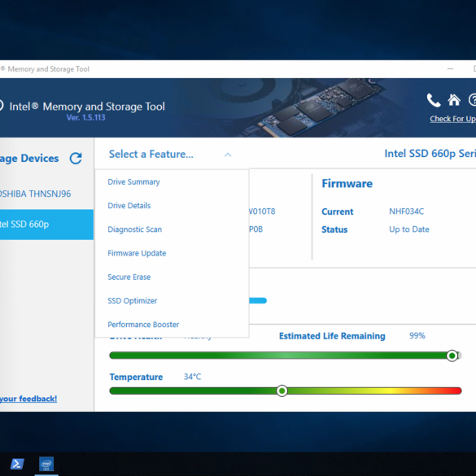Refresh the storage devices list
The image size is (476, 476).
(x=76, y=158)
